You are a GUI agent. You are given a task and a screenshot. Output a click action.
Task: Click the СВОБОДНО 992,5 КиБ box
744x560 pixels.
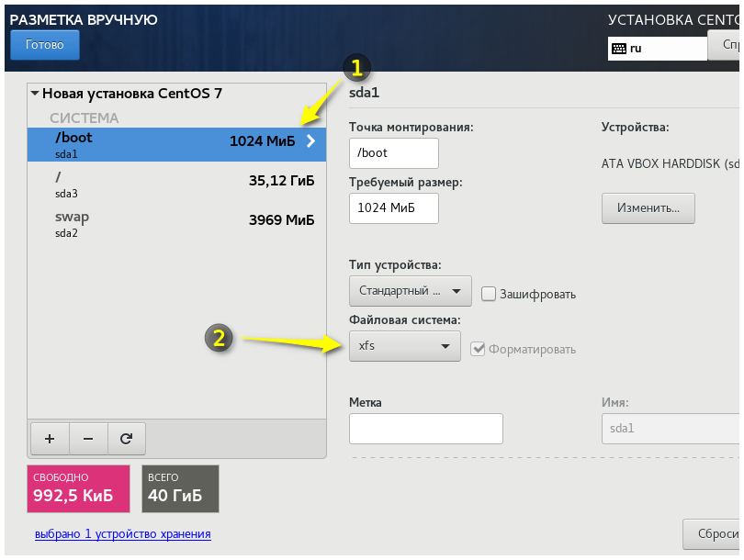[x=78, y=489]
